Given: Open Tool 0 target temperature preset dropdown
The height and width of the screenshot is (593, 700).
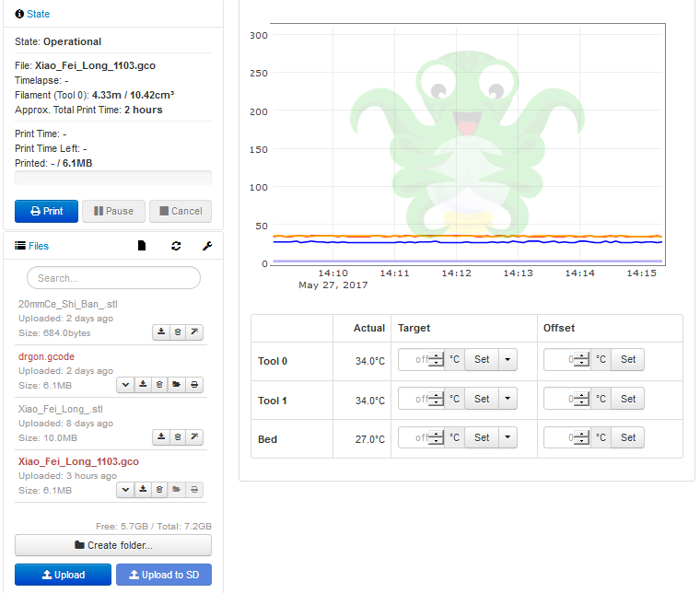Looking at the screenshot, I should (507, 360).
